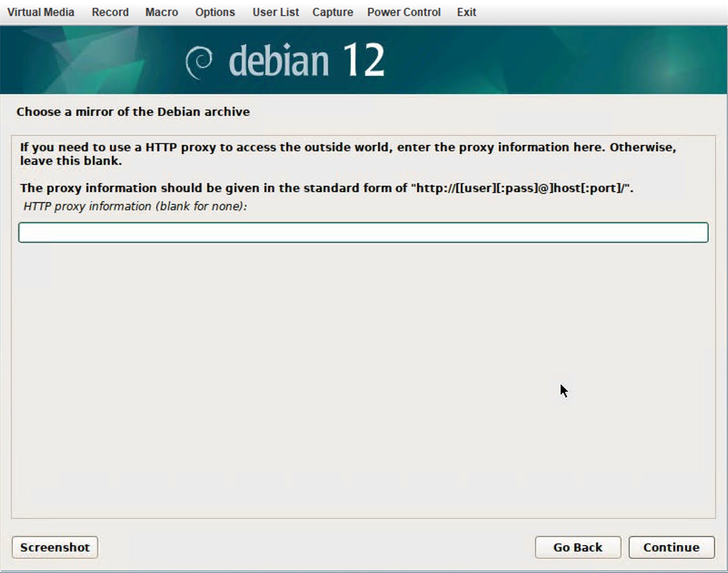The width and height of the screenshot is (728, 573).
Task: Click the number 12 in the banner
Action: pos(364,61)
